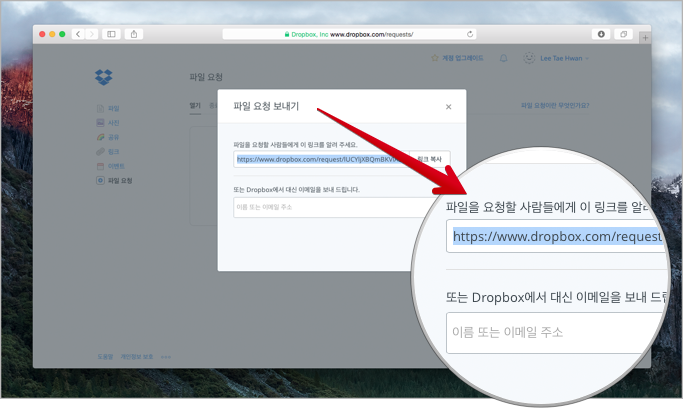Open the three-dots more menu in footer
This screenshot has height=408, width=683.
[x=166, y=357]
